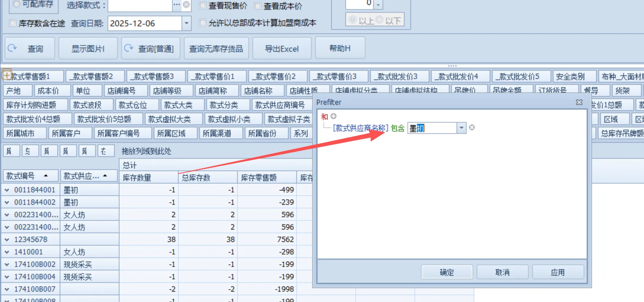Click the remove-condition X icon in Prefilter
This screenshot has width=644, height=302.
click(x=472, y=127)
